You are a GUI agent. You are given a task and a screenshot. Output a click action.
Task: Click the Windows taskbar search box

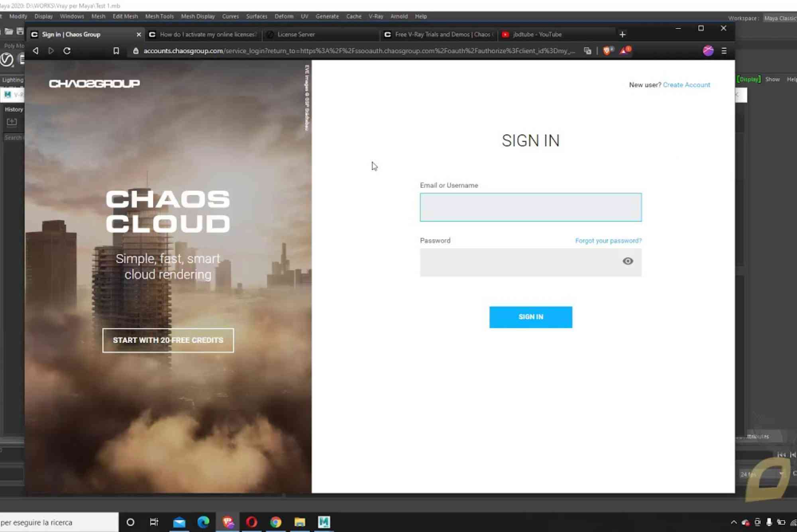(59, 522)
